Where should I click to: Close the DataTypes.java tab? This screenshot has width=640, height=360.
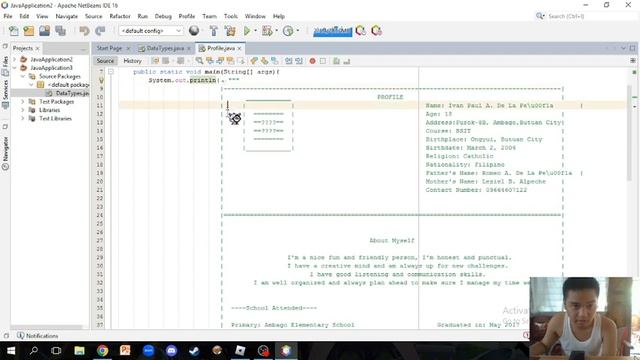pyautogui.click(x=189, y=49)
